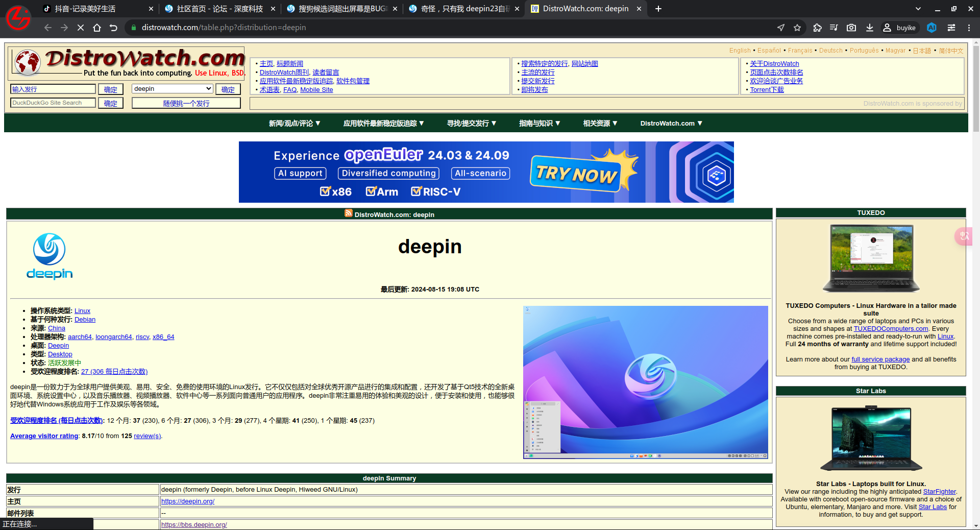Open the reading list icon

[834, 28]
